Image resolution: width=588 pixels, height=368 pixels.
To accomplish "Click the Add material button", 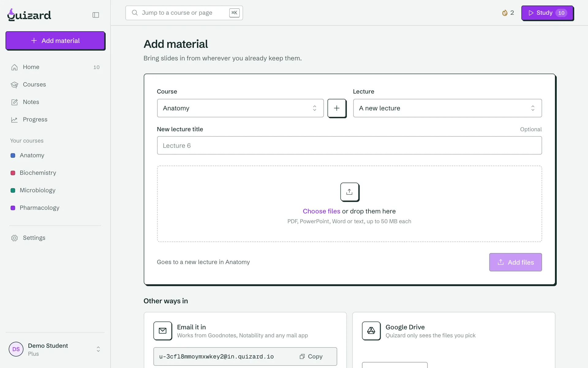I will 55,40.
